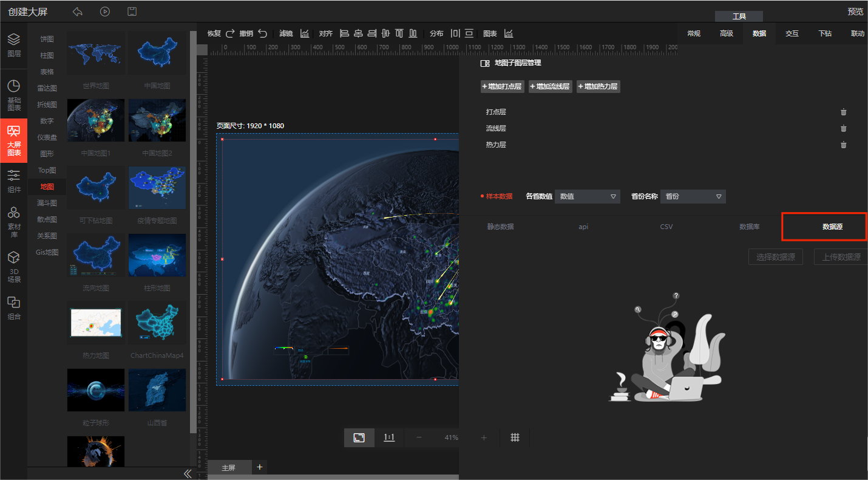Viewport: 868px width, 480px height.
Task: Click the 撤销 undo arrow icon
Action: (x=262, y=33)
